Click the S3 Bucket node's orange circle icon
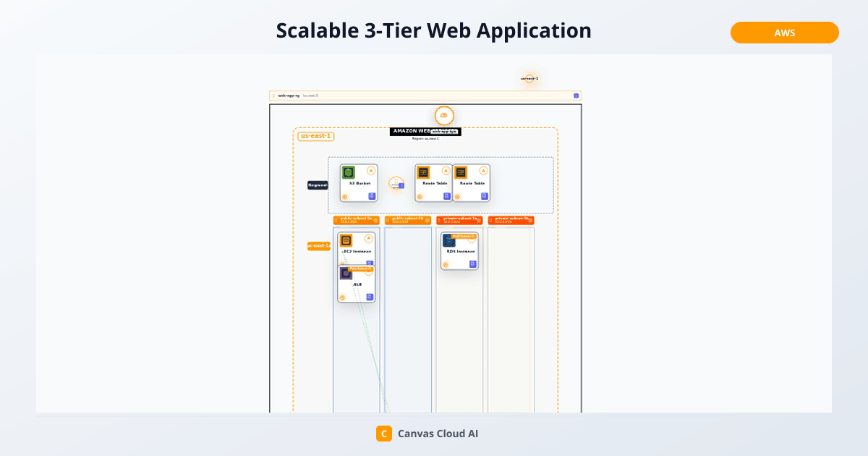This screenshot has width=868, height=456. click(345, 197)
